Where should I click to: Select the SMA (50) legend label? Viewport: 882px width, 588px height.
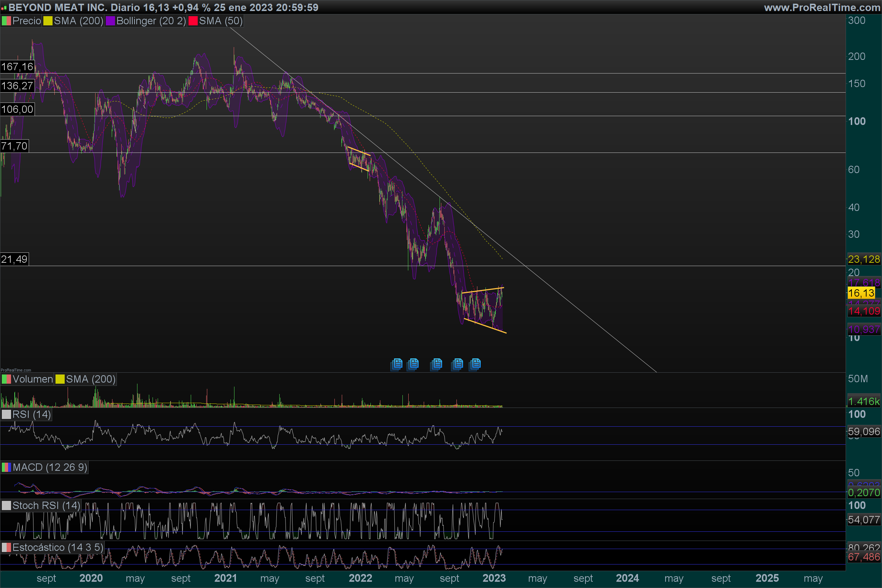tap(220, 21)
